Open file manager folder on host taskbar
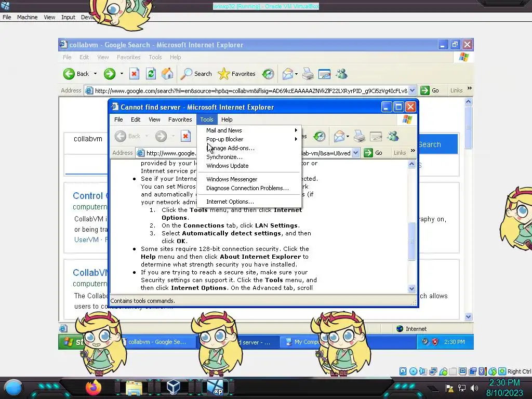Image resolution: width=532 pixels, height=399 pixels. pyautogui.click(x=134, y=388)
